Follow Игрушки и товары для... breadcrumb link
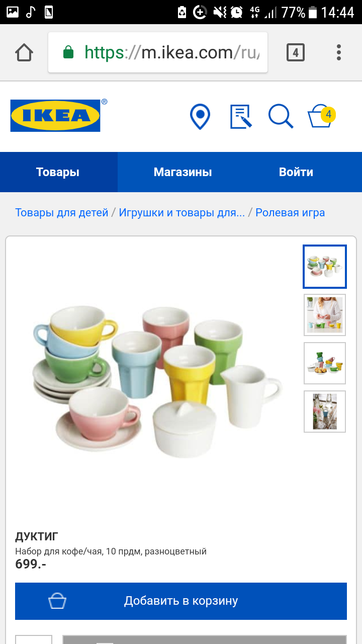362x644 pixels. tap(182, 212)
